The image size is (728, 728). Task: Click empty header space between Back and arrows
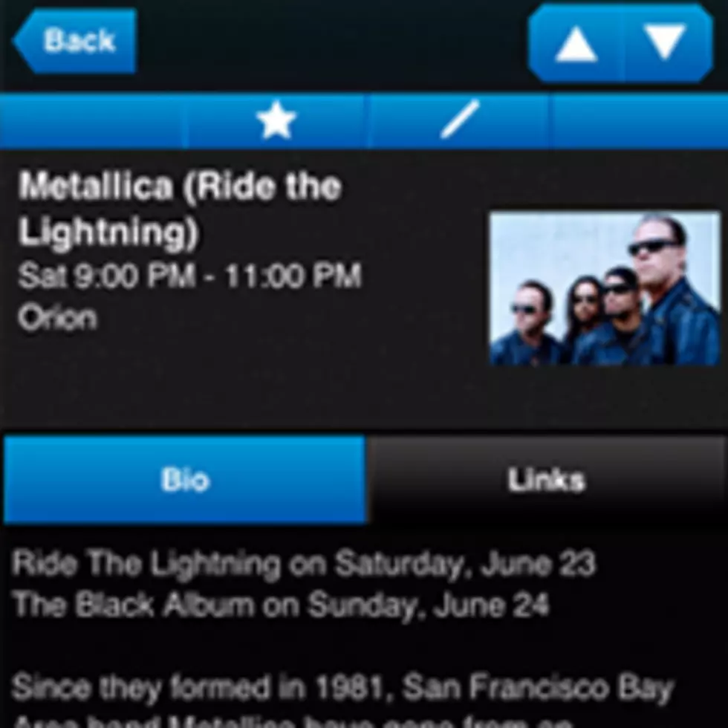332,43
